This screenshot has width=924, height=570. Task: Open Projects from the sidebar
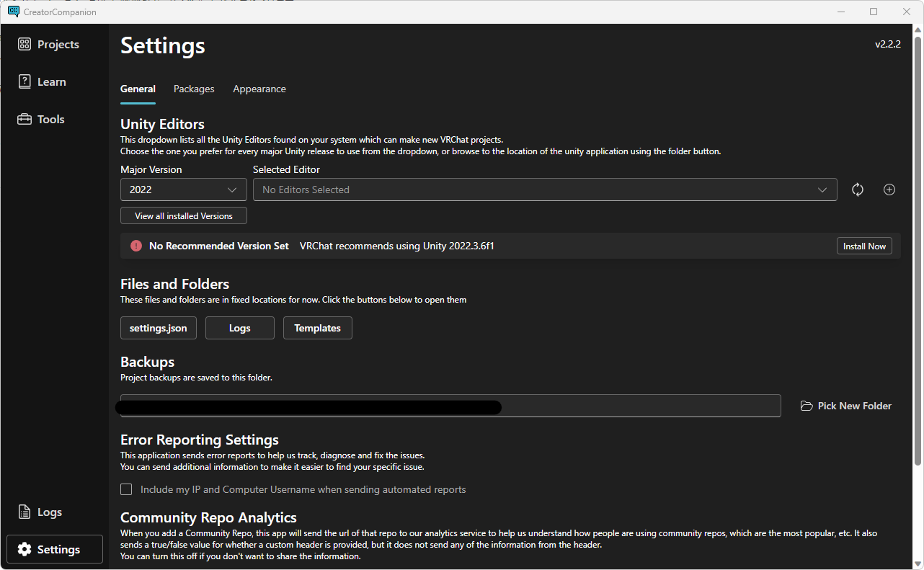coord(49,45)
